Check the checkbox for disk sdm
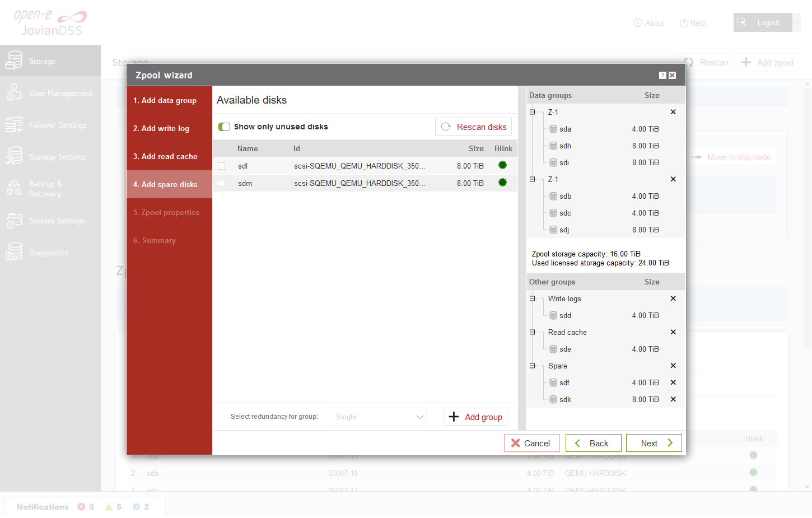 pyautogui.click(x=222, y=183)
